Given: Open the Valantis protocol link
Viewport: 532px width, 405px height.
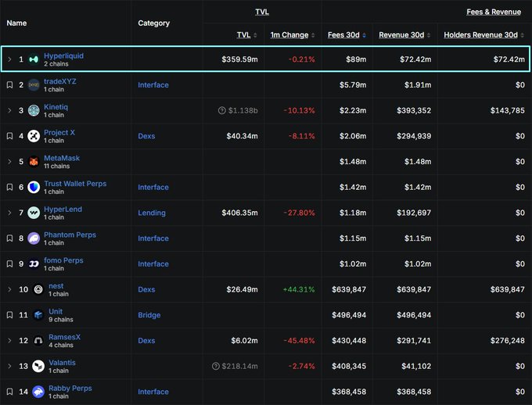Looking at the screenshot, I should 62,363.
